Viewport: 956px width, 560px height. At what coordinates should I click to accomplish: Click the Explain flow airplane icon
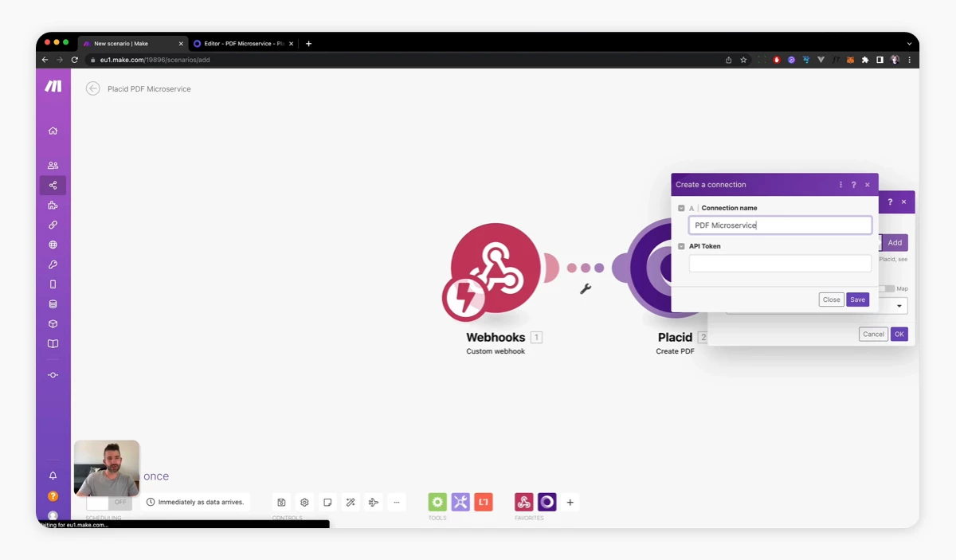pyautogui.click(x=374, y=503)
